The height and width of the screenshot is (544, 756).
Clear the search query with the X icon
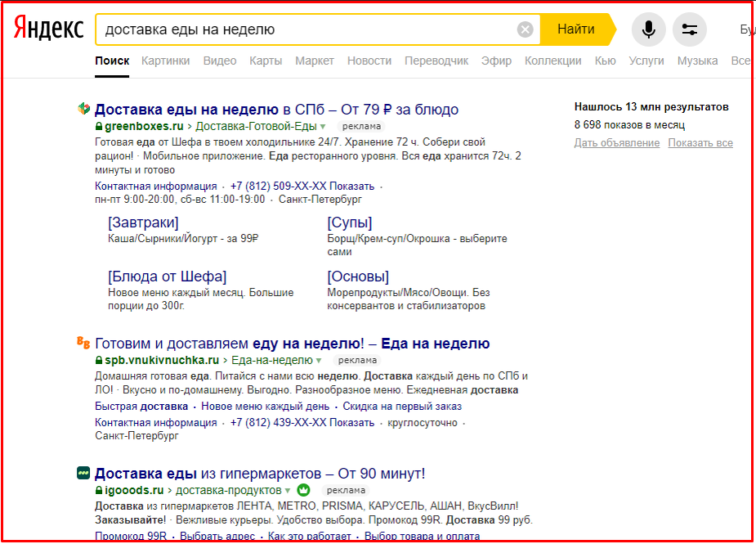tap(525, 29)
